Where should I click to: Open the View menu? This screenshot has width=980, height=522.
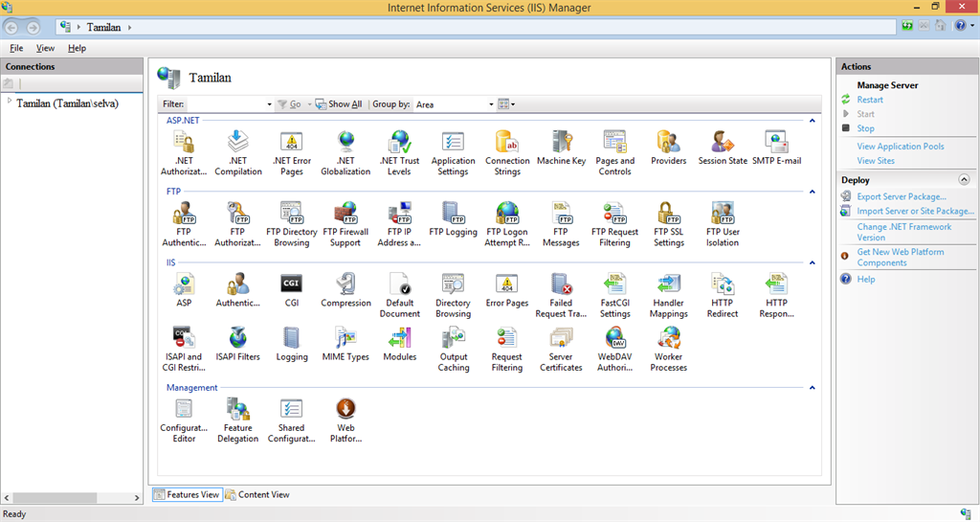[x=45, y=48]
